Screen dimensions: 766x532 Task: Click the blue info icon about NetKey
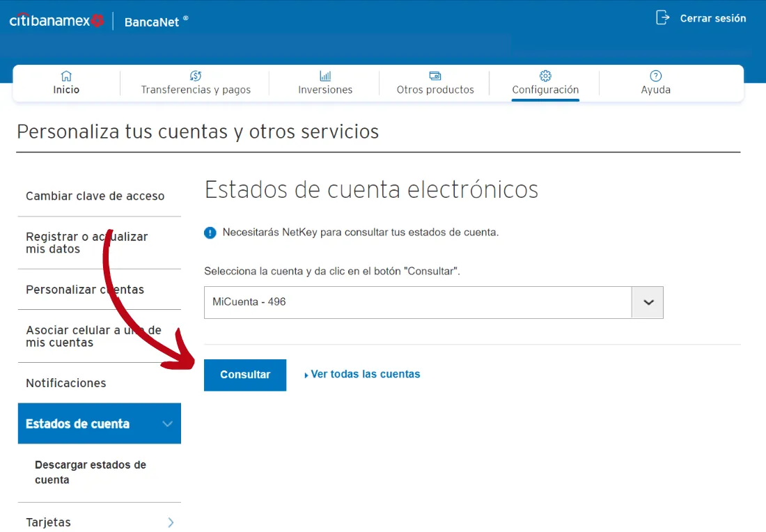210,233
